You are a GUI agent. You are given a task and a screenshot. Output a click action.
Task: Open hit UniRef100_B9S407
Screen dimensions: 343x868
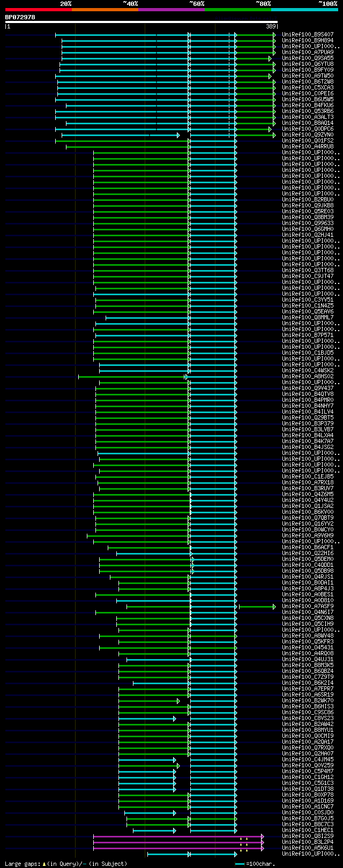coord(308,34)
